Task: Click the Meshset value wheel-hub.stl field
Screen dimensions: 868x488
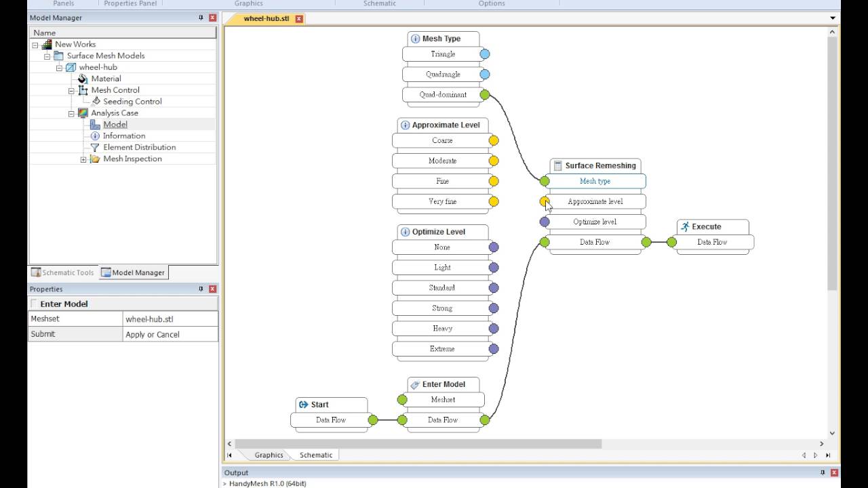Action: pos(171,319)
